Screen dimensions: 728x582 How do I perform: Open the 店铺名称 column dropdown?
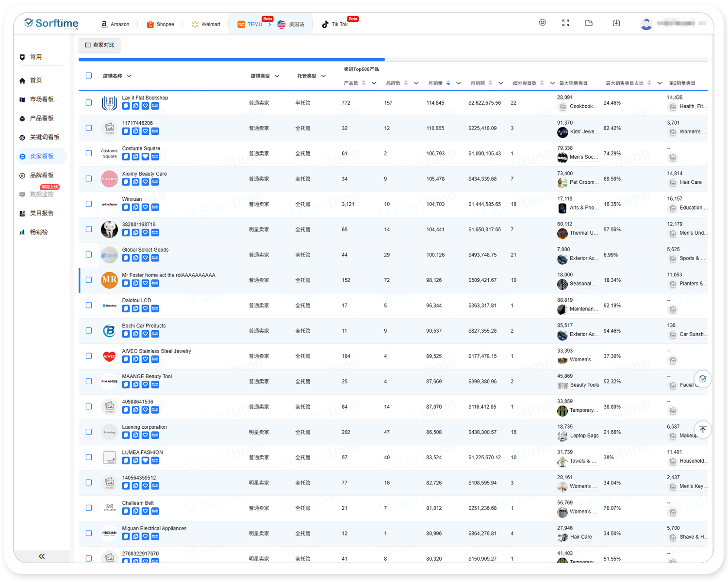pyautogui.click(x=129, y=76)
